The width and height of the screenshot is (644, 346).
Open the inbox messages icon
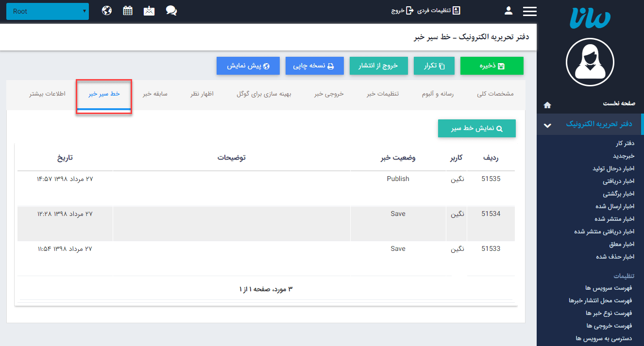click(x=149, y=10)
